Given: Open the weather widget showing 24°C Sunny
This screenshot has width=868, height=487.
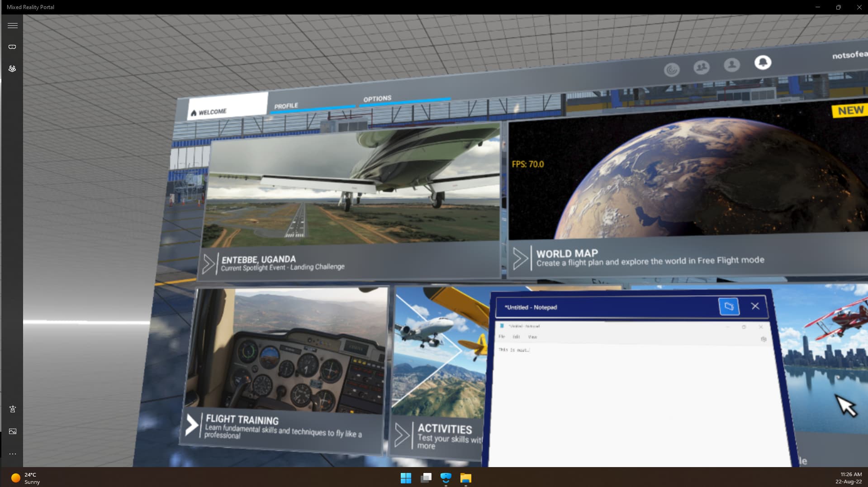Looking at the screenshot, I should tap(26, 478).
